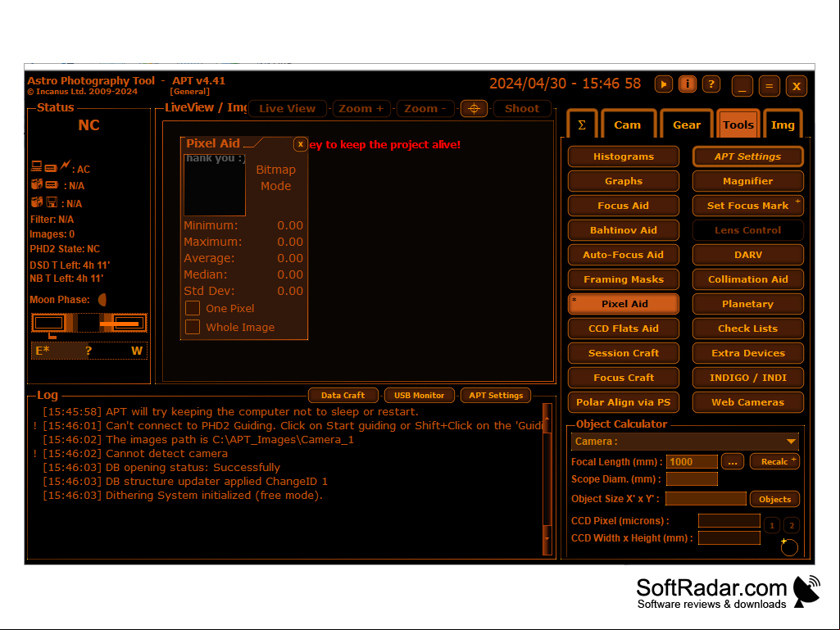840x630 pixels.
Task: Click the Focal Length input field
Action: coord(692,462)
